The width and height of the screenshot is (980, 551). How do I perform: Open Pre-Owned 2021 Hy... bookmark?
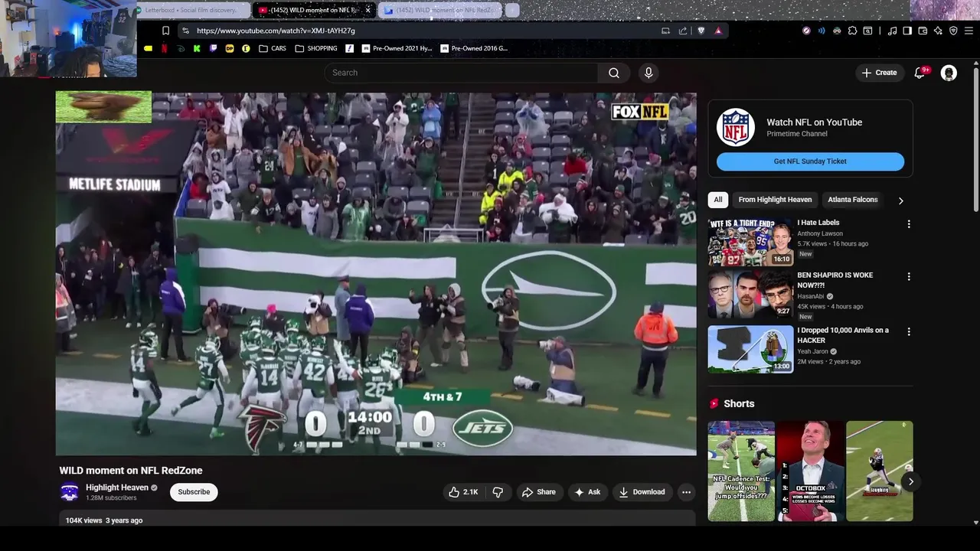(397, 48)
